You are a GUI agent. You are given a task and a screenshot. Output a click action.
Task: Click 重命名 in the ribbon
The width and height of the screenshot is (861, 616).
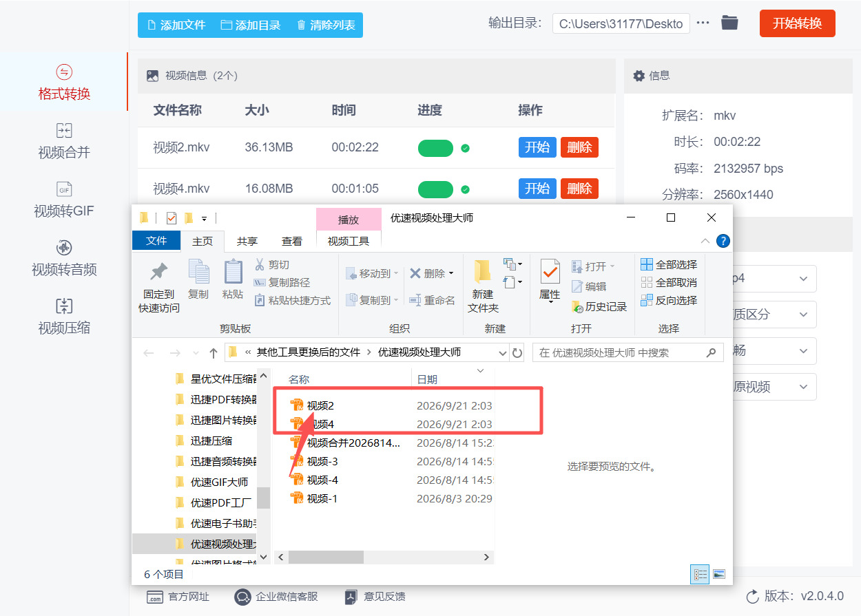(432, 301)
